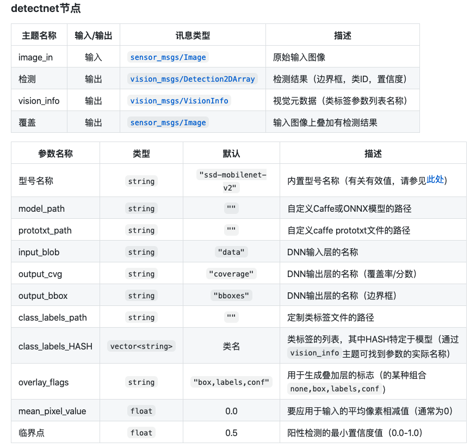The image size is (476, 448).
Task: Select the class_labels_path parameter name
Action: click(53, 317)
